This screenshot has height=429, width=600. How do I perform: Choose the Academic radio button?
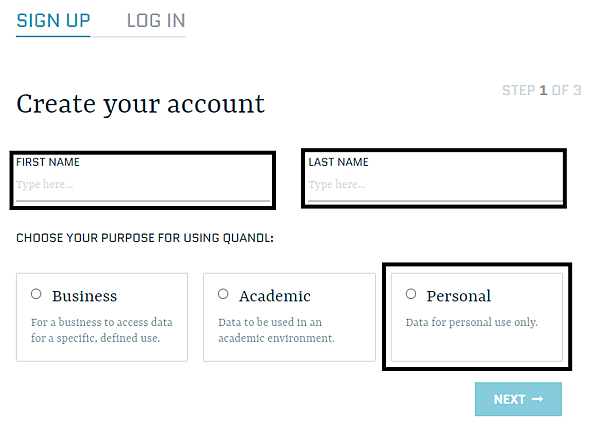(223, 294)
